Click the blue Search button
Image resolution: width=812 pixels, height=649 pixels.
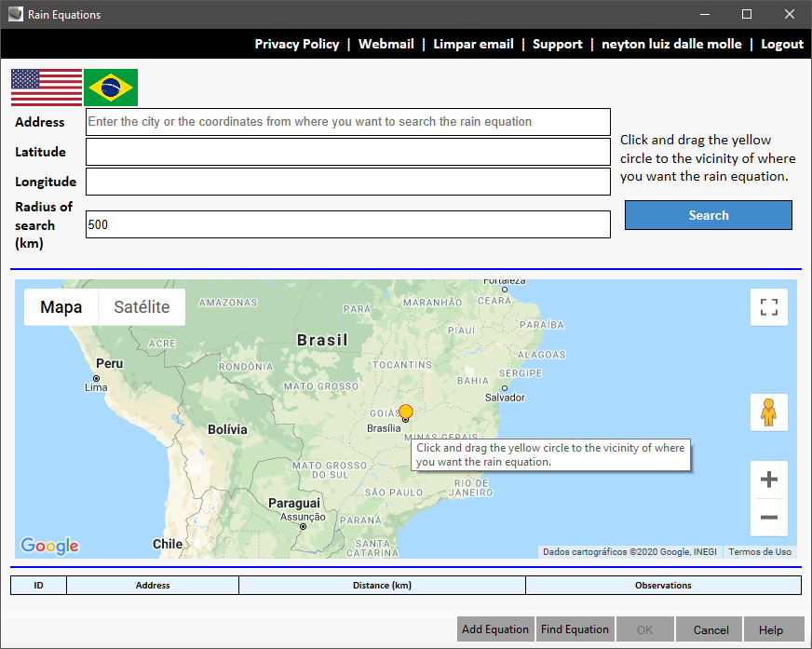click(709, 215)
